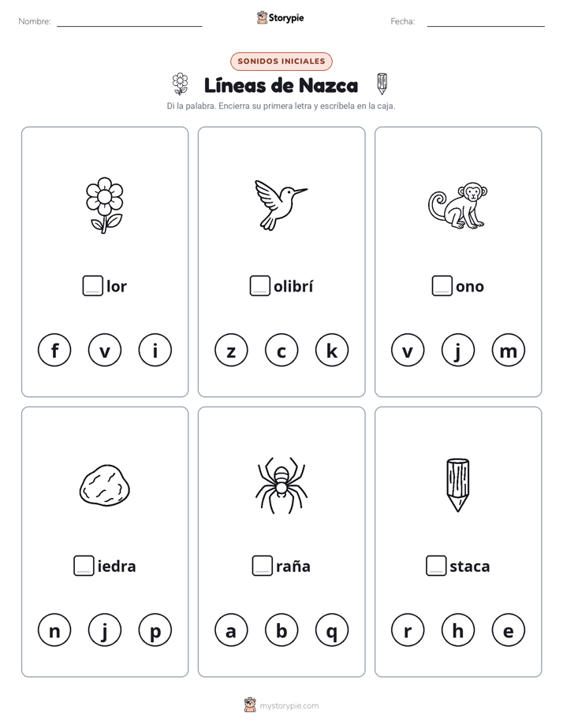The image size is (563, 728).
Task: Click the blank box before 'lor'
Action: [93, 285]
